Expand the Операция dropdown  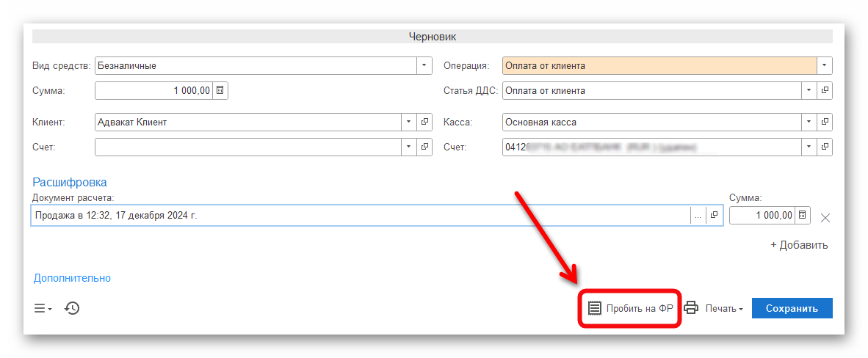click(825, 65)
